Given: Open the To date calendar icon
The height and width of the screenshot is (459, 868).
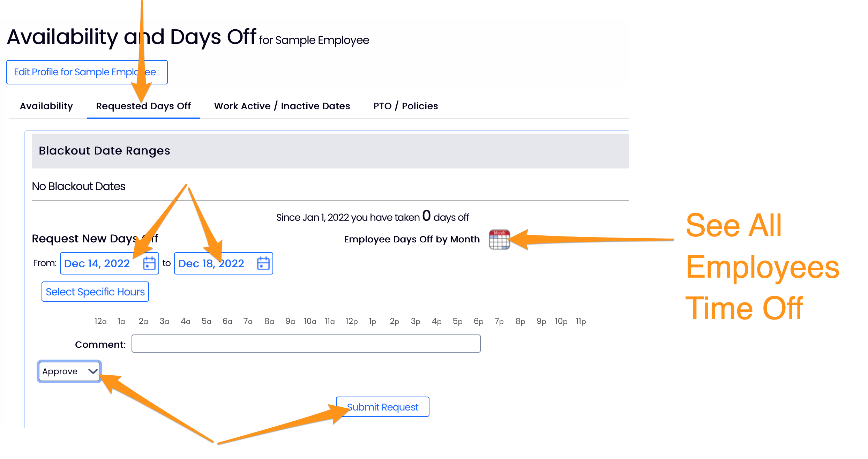Looking at the screenshot, I should click(x=263, y=263).
